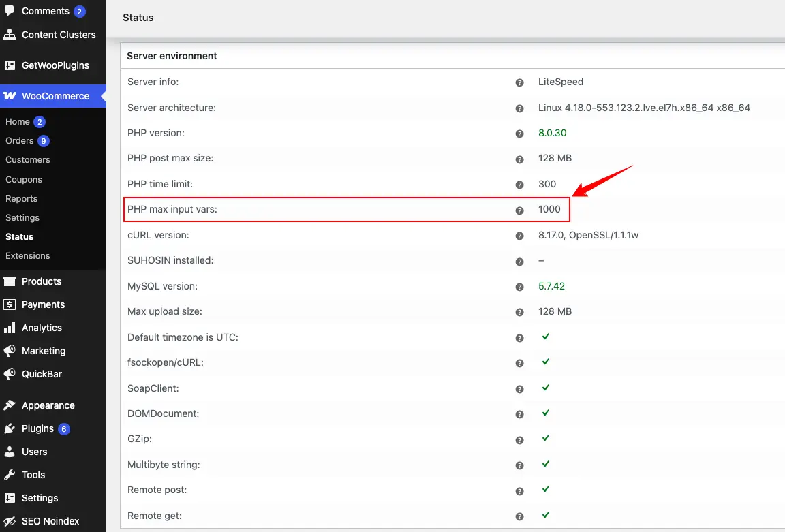Viewport: 785px width, 532px height.
Task: Click help icon beside PHP version
Action: 520,134
